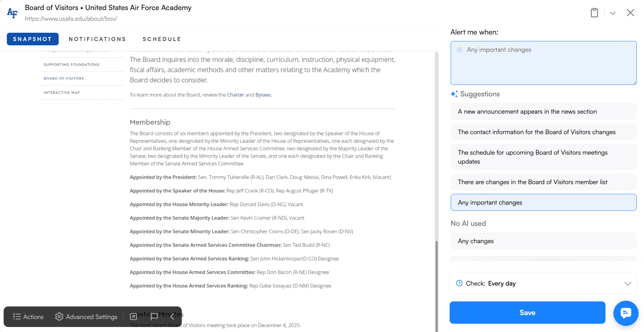Image resolution: width=644 pixels, height=332 pixels.
Task: Select 'A new announcement appears' suggestion
Action: (x=543, y=112)
